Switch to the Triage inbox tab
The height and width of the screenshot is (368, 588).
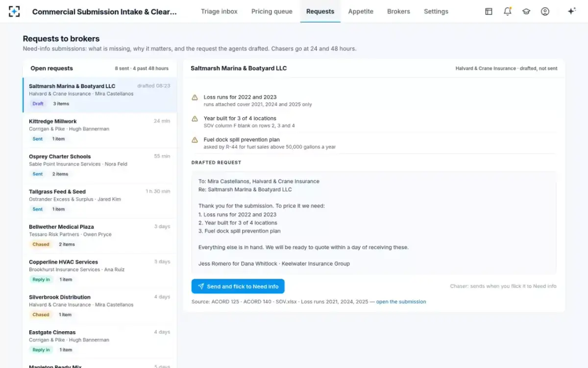coord(219,11)
